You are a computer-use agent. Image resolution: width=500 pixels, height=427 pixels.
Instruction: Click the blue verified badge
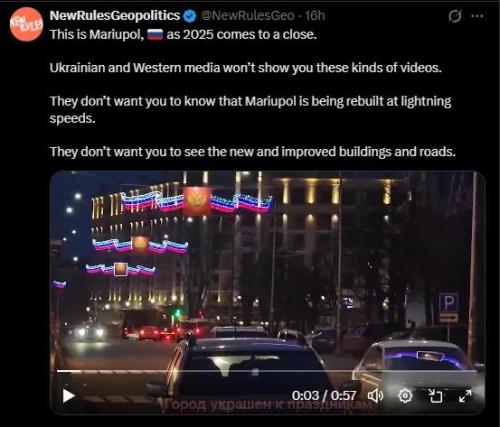(190, 16)
